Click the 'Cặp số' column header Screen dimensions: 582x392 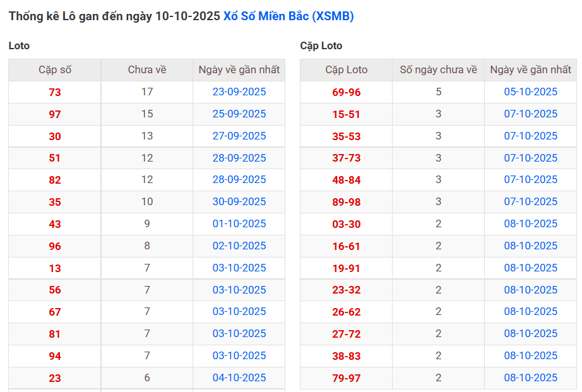[x=55, y=70]
